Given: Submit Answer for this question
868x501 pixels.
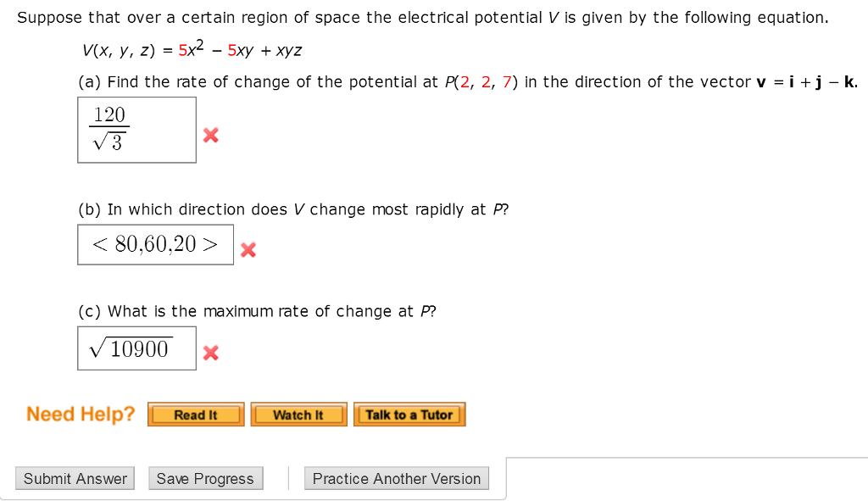Looking at the screenshot, I should click(75, 479).
